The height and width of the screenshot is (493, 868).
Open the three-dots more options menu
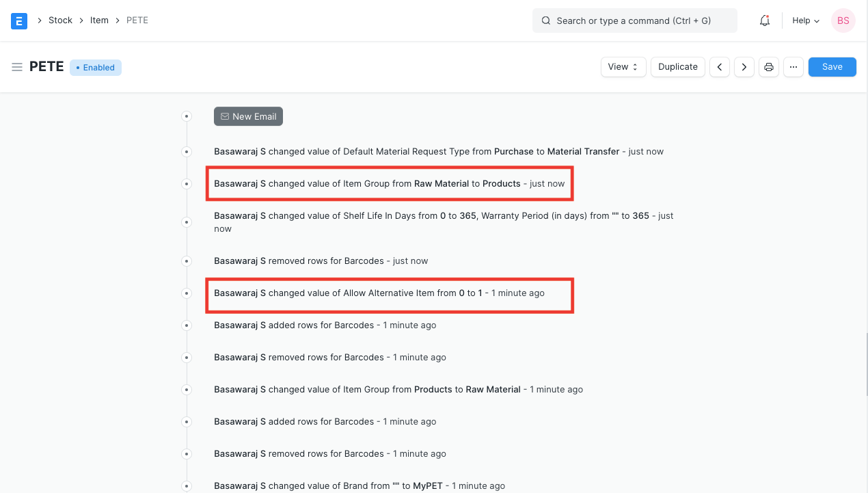[x=793, y=67]
